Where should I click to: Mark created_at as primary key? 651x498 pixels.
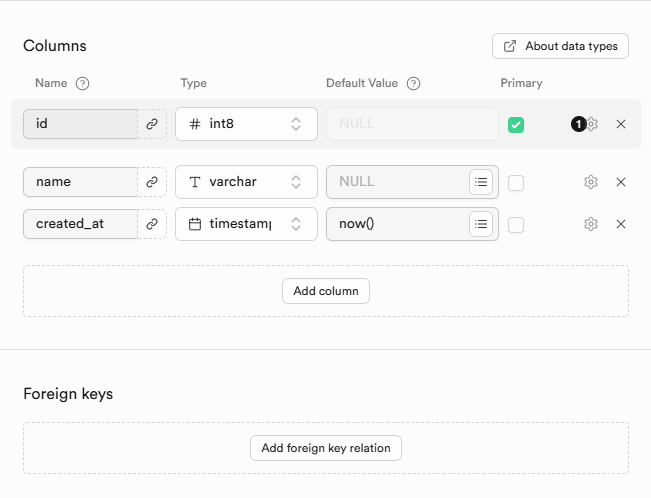pyautogui.click(x=516, y=225)
